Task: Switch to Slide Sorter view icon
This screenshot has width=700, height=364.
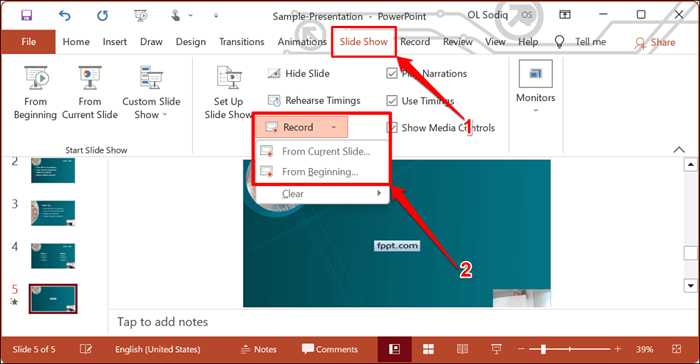Action: (x=428, y=349)
